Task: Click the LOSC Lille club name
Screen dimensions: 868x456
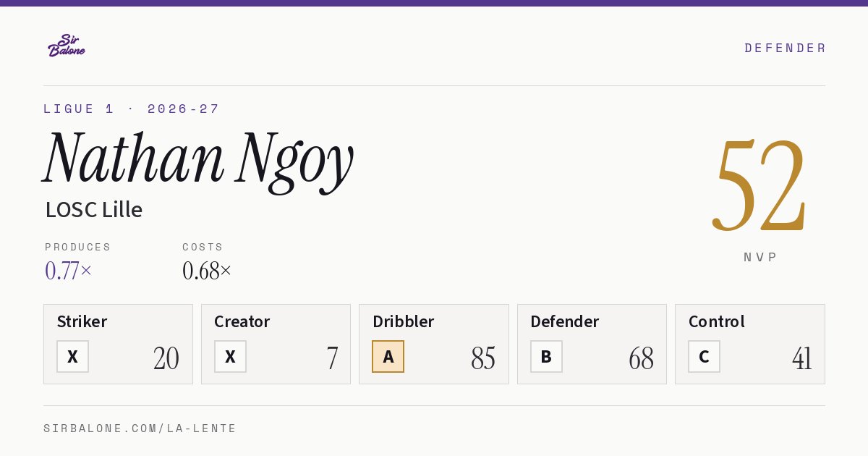Action: (94, 209)
